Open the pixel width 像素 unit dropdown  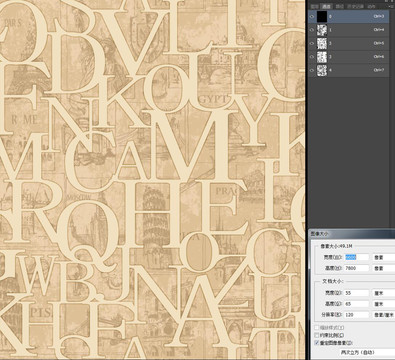point(384,257)
